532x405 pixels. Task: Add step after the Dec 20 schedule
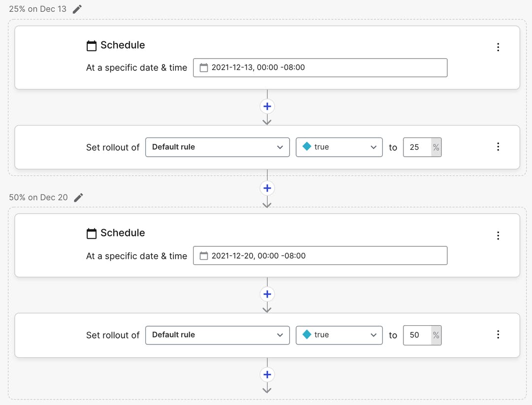[267, 294]
